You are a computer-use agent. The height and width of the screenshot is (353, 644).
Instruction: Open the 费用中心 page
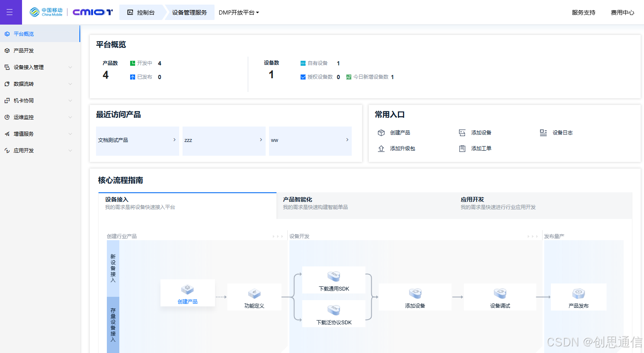click(622, 12)
